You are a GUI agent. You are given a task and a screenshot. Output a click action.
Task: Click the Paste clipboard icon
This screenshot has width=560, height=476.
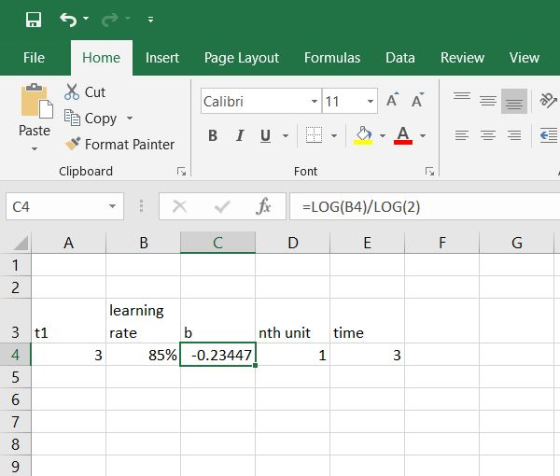click(37, 101)
